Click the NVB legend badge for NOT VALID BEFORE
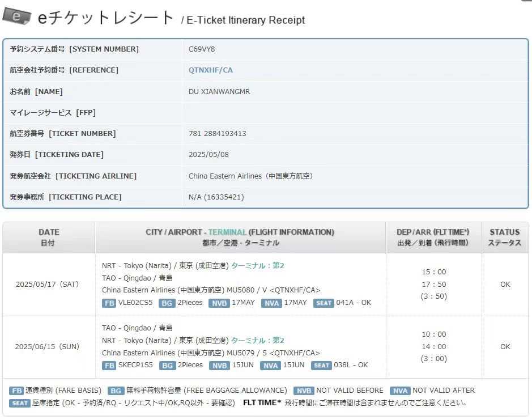 coord(304,391)
